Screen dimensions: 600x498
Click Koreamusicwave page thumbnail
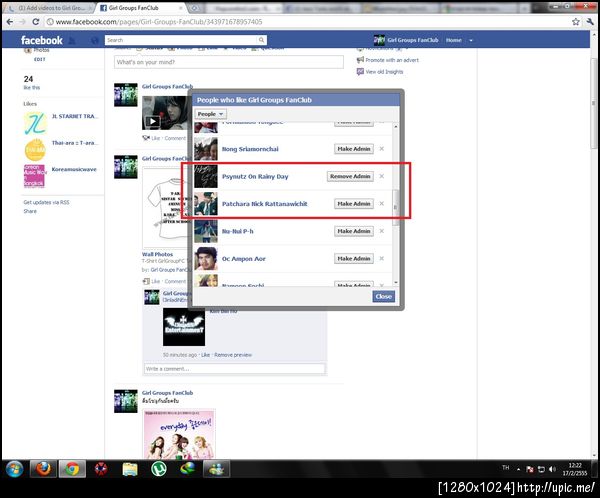point(34,176)
